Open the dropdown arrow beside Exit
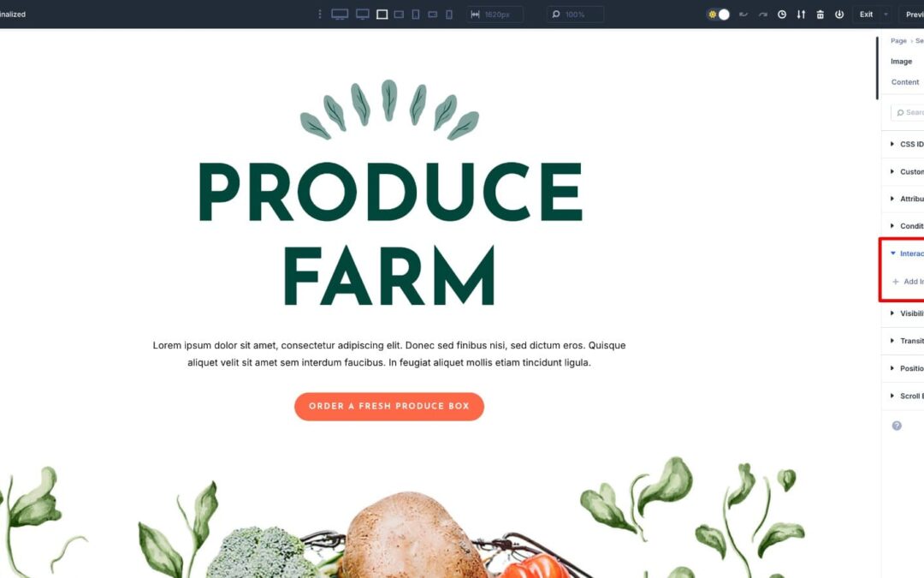Screen dimensions: 924x578 tap(885, 15)
